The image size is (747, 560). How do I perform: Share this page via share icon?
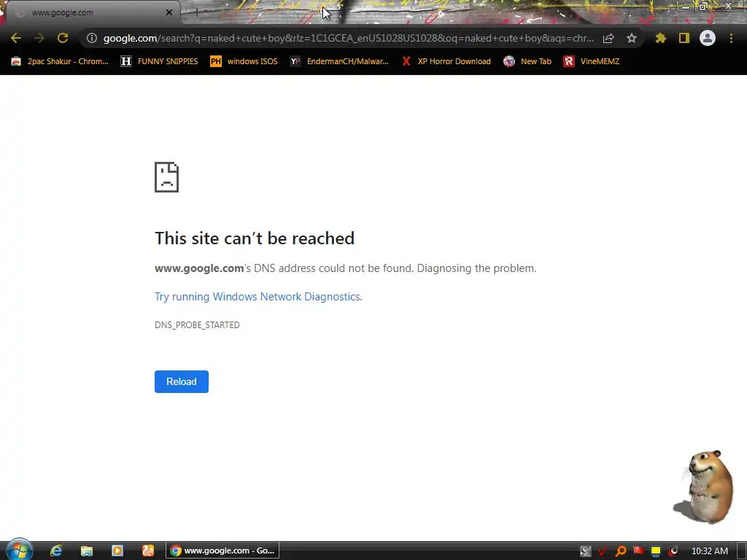tap(608, 38)
